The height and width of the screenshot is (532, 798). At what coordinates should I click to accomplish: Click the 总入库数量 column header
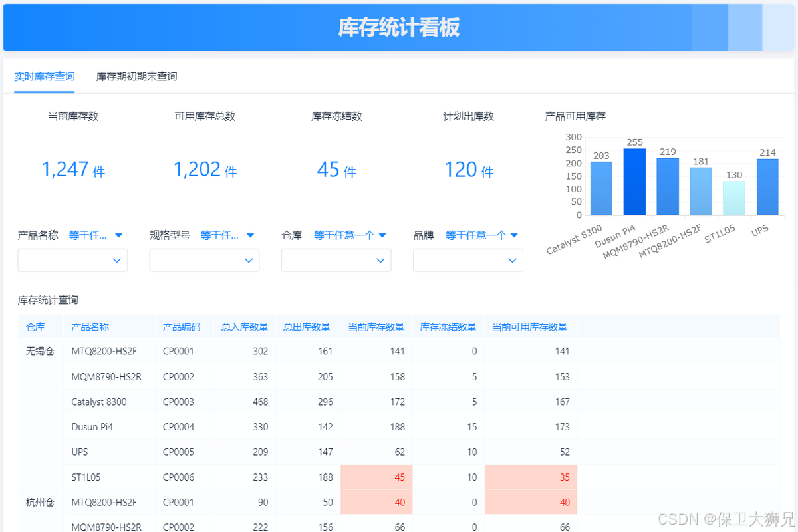[x=245, y=327]
